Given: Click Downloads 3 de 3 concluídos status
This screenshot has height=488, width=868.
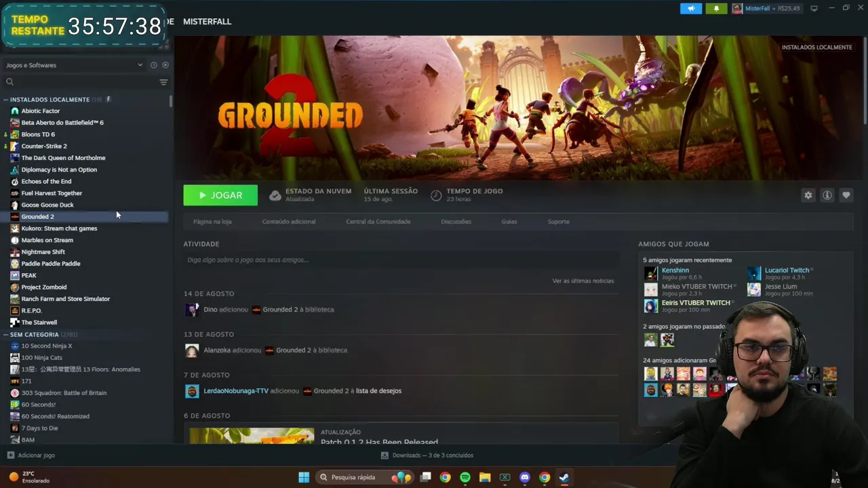Looking at the screenshot, I should pyautogui.click(x=427, y=455).
